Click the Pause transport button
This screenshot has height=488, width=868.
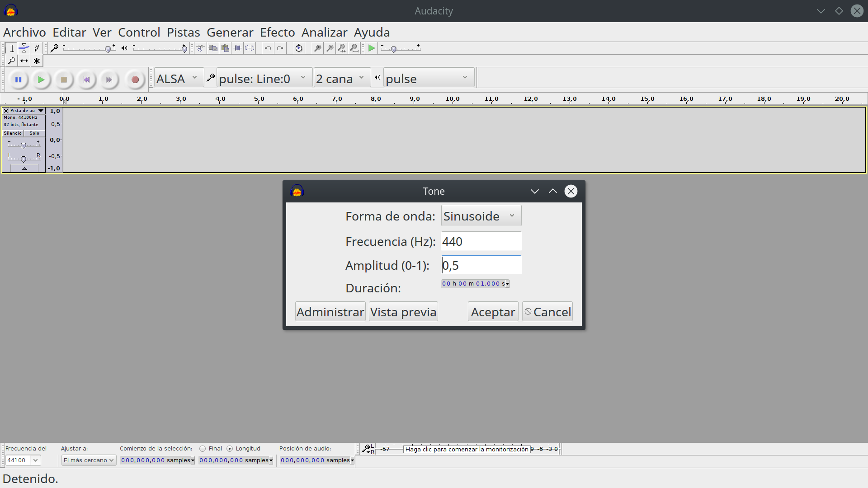click(18, 80)
